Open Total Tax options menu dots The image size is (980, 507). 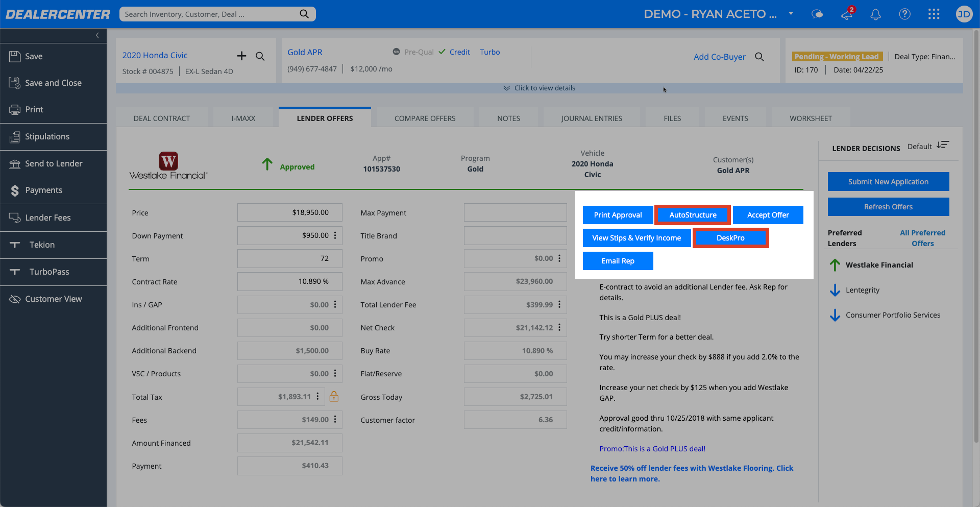[317, 396]
